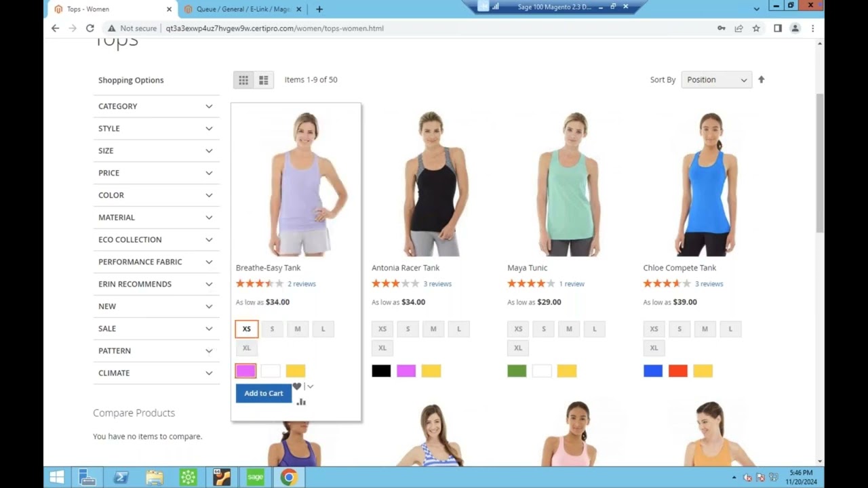The height and width of the screenshot is (488, 868).
Task: Pick black swatch for Antonia Racer Tank
Action: click(381, 371)
